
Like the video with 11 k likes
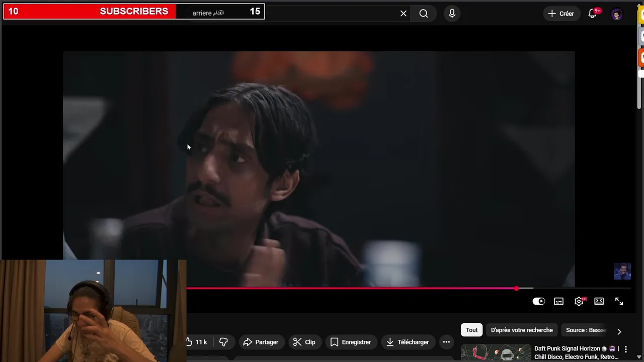[198, 342]
